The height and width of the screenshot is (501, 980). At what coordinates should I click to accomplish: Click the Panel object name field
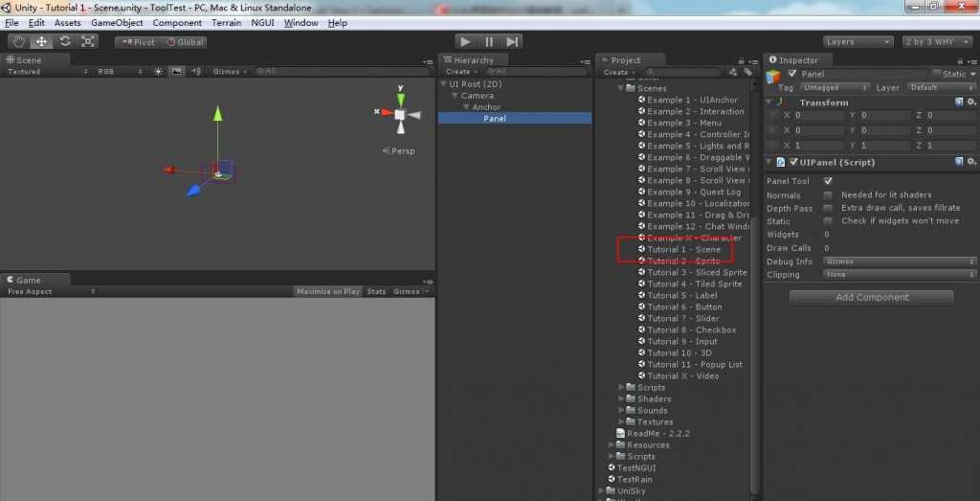(862, 74)
